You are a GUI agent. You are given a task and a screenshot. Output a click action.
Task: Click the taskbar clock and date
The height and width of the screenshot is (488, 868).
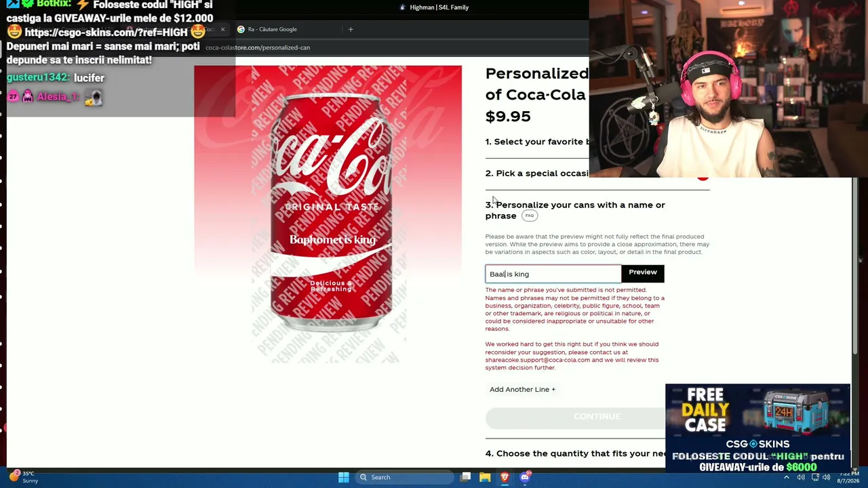(848, 477)
